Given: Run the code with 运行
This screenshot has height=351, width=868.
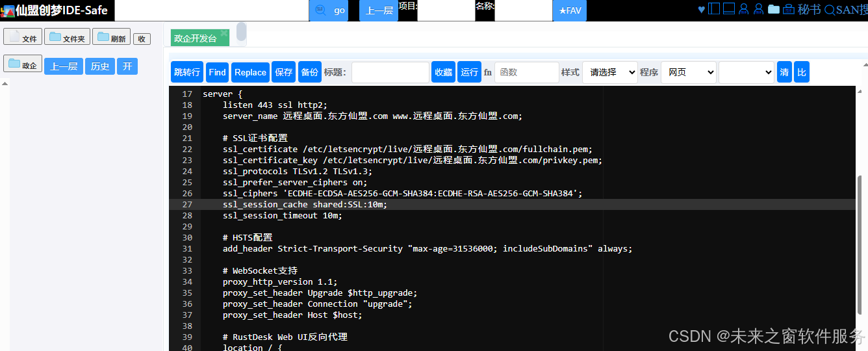Looking at the screenshot, I should coord(469,72).
